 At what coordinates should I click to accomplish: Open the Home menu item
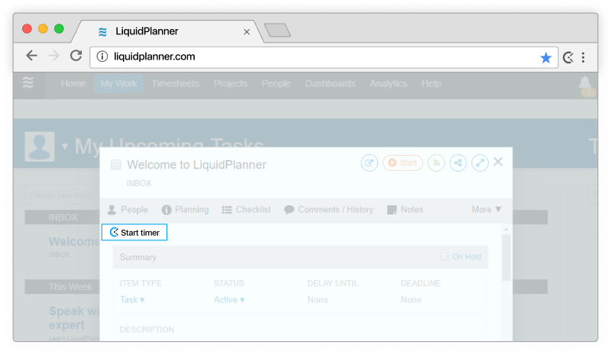coord(73,84)
